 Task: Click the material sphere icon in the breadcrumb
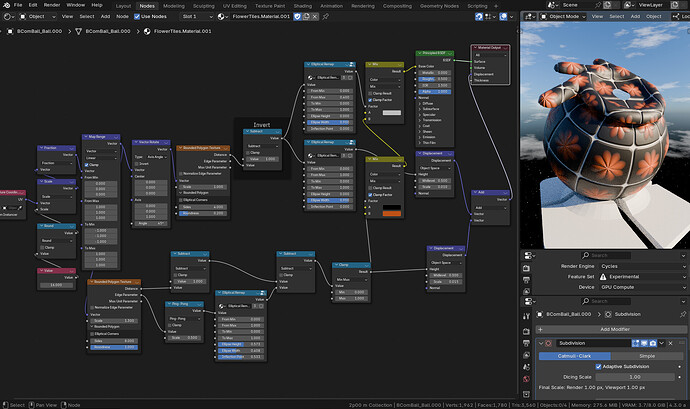tap(147, 31)
